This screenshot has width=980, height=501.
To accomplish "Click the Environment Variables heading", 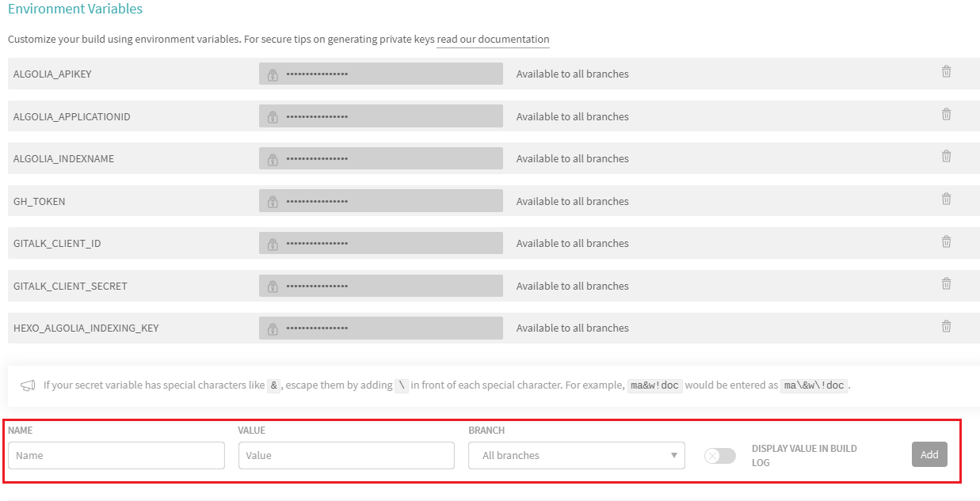I will 75,9.
